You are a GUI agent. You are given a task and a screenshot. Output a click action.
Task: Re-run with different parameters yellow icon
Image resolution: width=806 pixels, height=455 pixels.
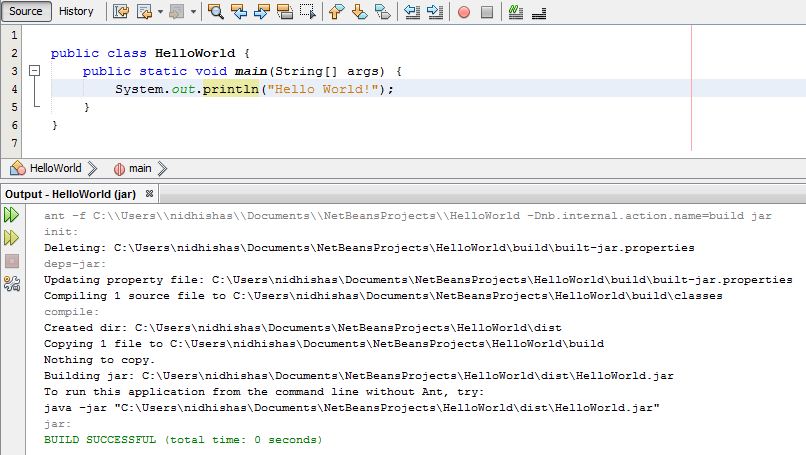(x=11, y=238)
